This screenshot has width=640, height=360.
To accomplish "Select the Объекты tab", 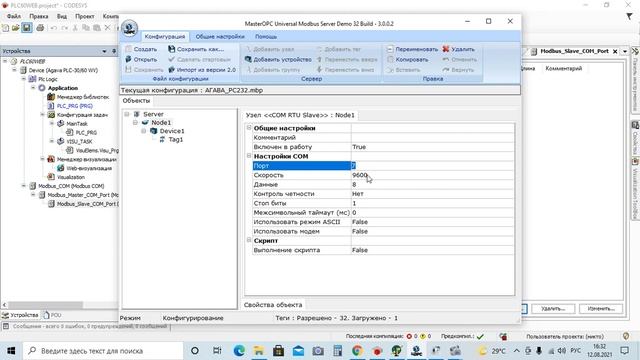I will point(136,100).
